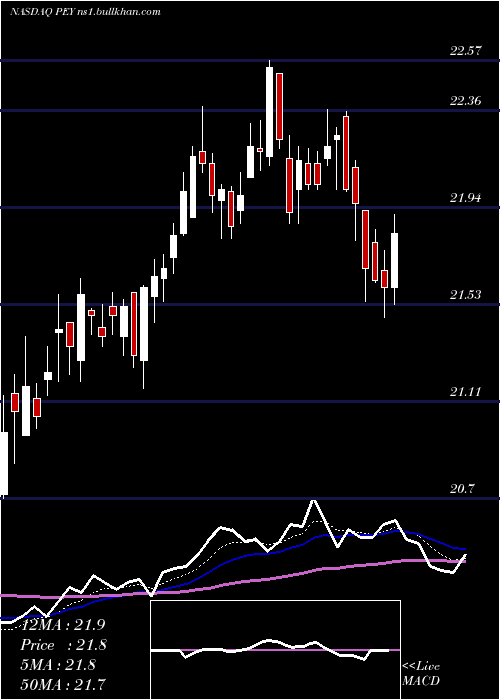The height and width of the screenshot is (700, 500).
Task: Click the 50MA : 21.7 legend entry
Action: 64,684
